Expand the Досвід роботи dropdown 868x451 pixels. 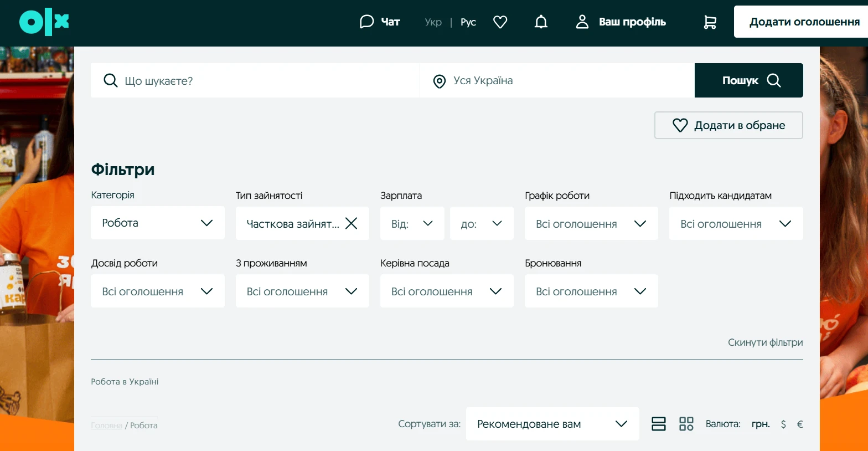pyautogui.click(x=158, y=291)
